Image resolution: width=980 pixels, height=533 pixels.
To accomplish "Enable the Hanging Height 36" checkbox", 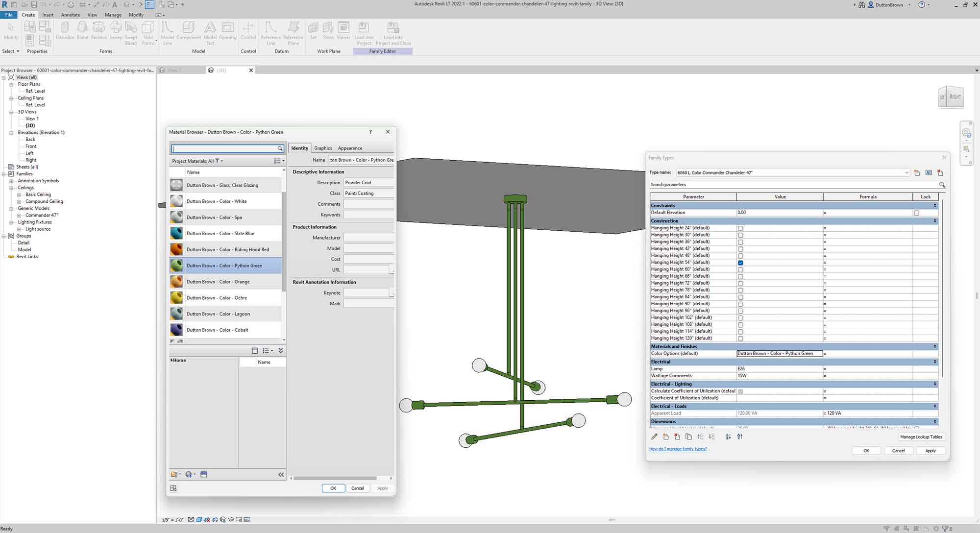I will (740, 242).
